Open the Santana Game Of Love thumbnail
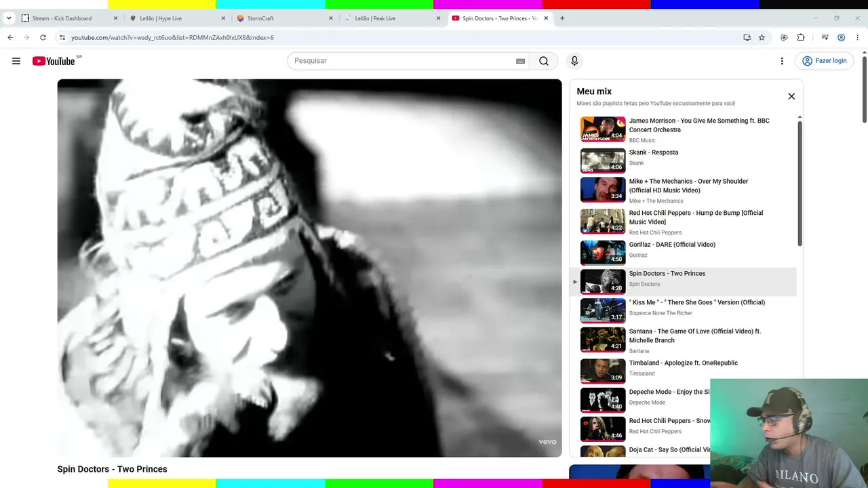The height and width of the screenshot is (488, 868). tap(603, 340)
